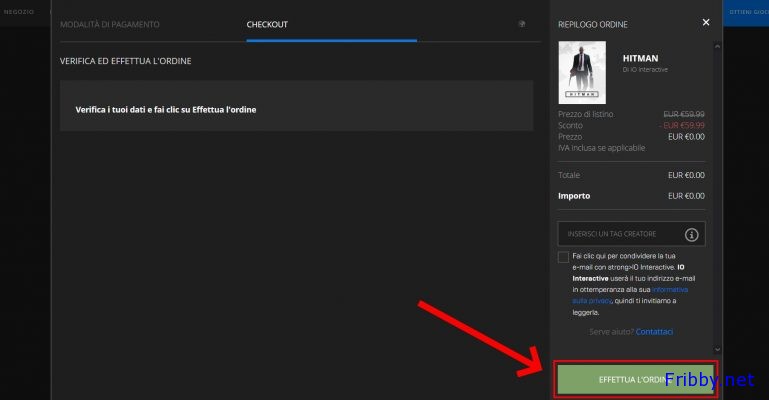This screenshot has width=769, height=400.
Task: Click the Riepilogo ordine header
Action: [x=593, y=23]
